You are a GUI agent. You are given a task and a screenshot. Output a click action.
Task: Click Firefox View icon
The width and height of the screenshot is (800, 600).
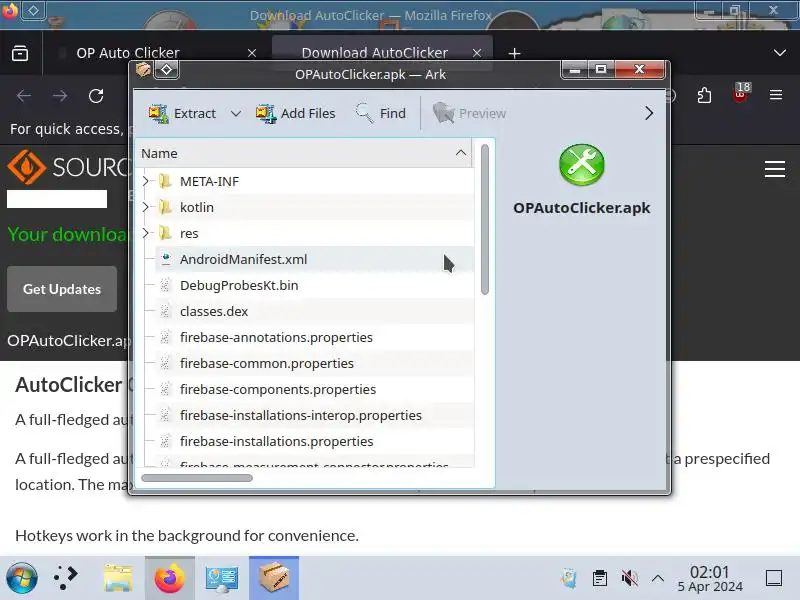coord(20,53)
